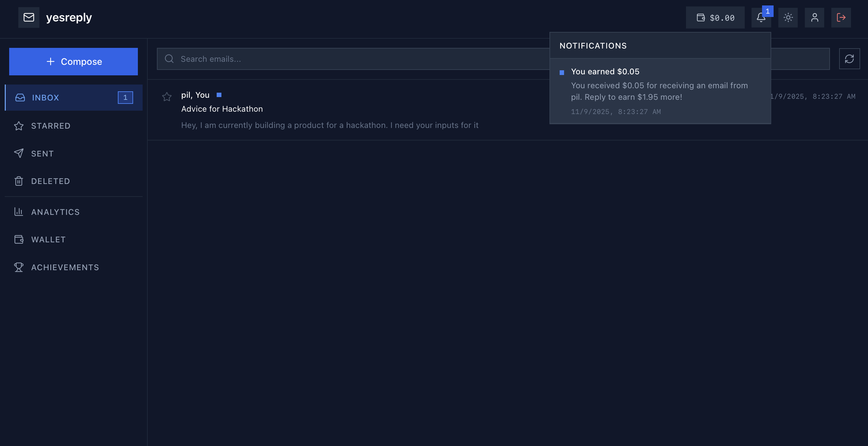868x446 pixels.
Task: Star the Advice for Hackathon email
Action: pyautogui.click(x=167, y=97)
